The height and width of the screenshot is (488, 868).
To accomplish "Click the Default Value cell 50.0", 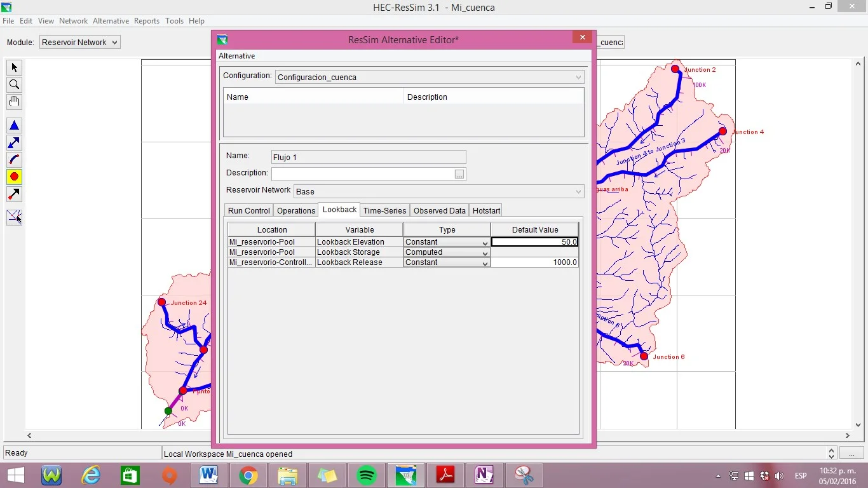I will (534, 242).
